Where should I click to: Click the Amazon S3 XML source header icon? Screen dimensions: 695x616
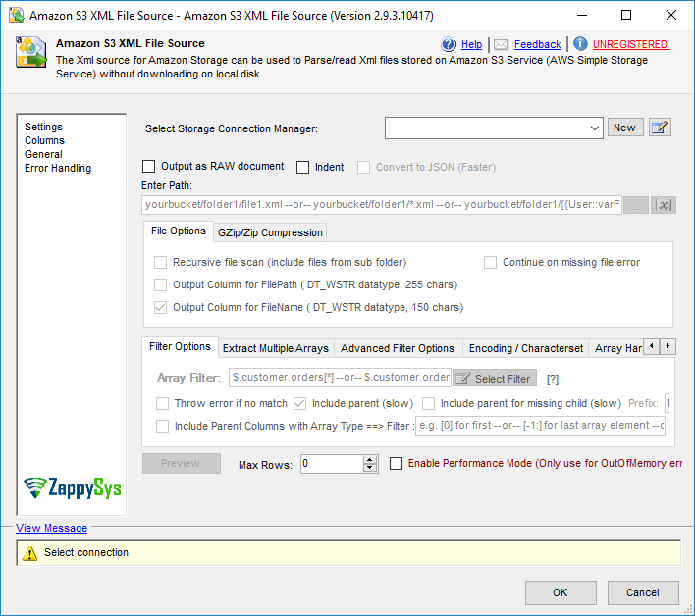pyautogui.click(x=31, y=52)
